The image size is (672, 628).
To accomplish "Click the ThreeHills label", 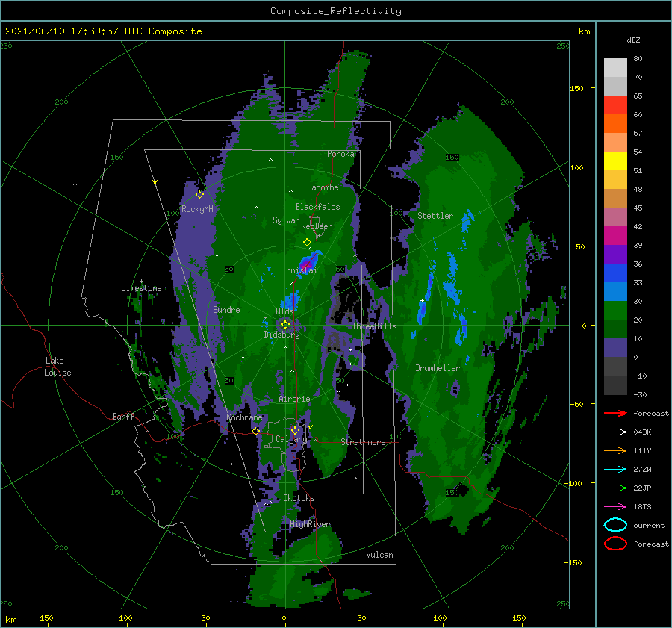I will [x=374, y=326].
